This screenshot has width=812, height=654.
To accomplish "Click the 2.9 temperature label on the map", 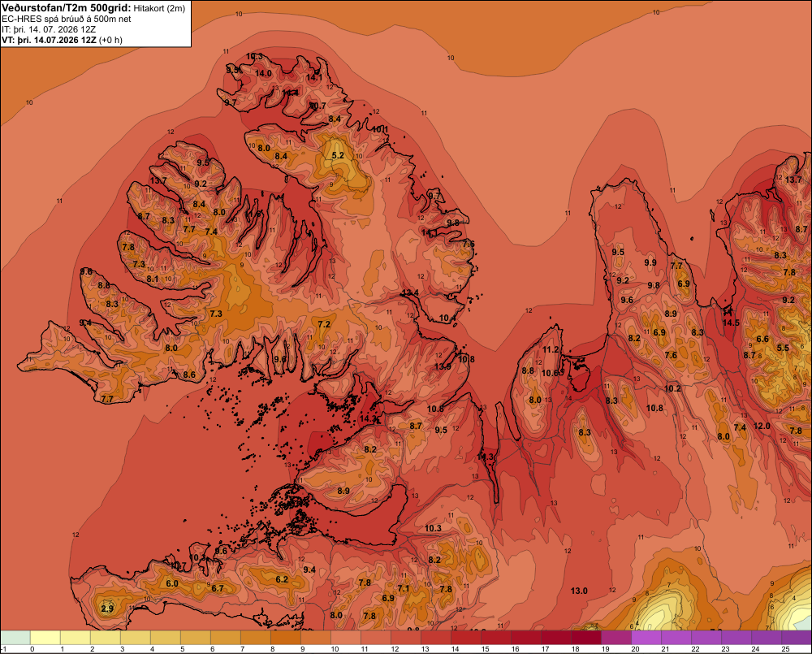I will tap(107, 609).
